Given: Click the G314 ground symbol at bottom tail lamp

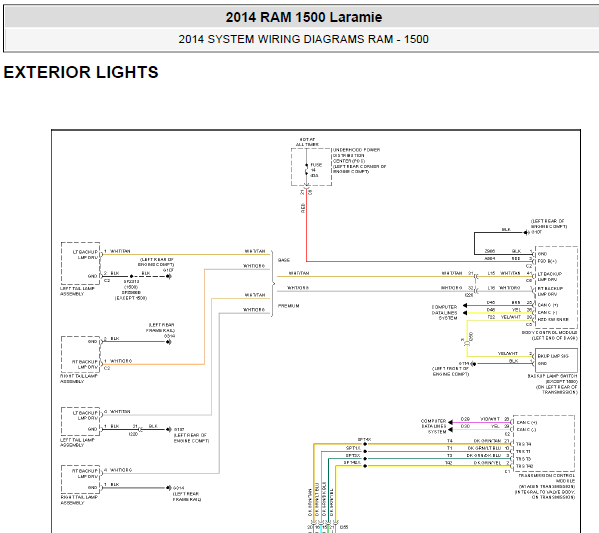Looking at the screenshot, I should point(168,488).
